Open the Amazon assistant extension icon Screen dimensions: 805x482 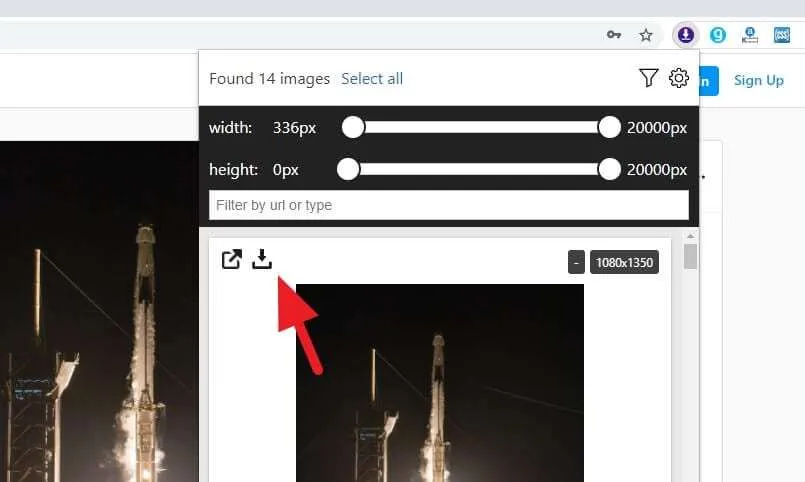750,35
